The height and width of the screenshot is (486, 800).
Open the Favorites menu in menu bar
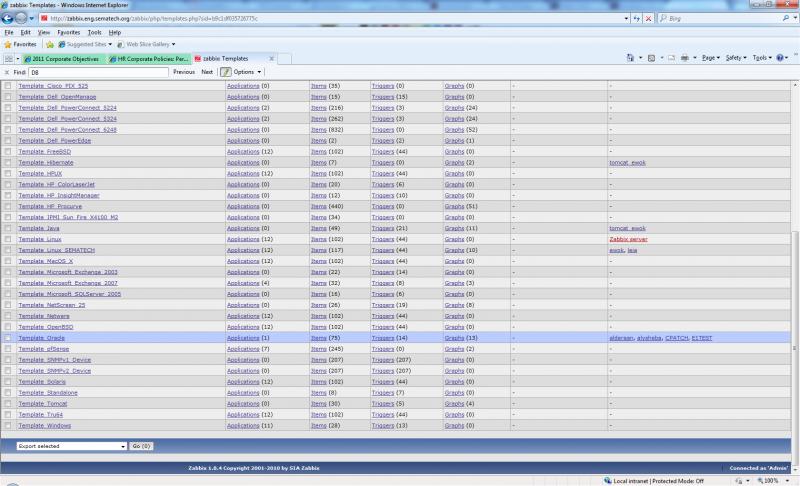(68, 32)
